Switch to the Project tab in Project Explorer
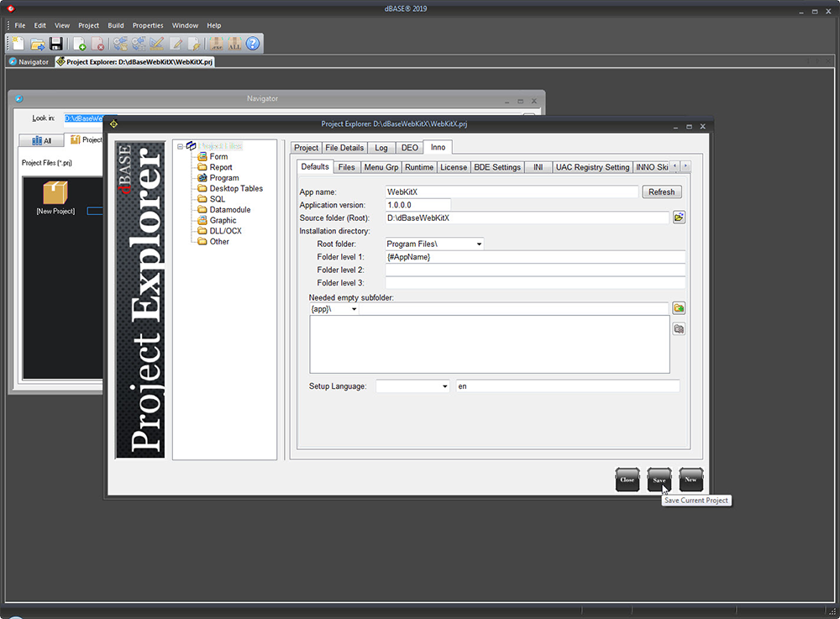 click(x=306, y=148)
